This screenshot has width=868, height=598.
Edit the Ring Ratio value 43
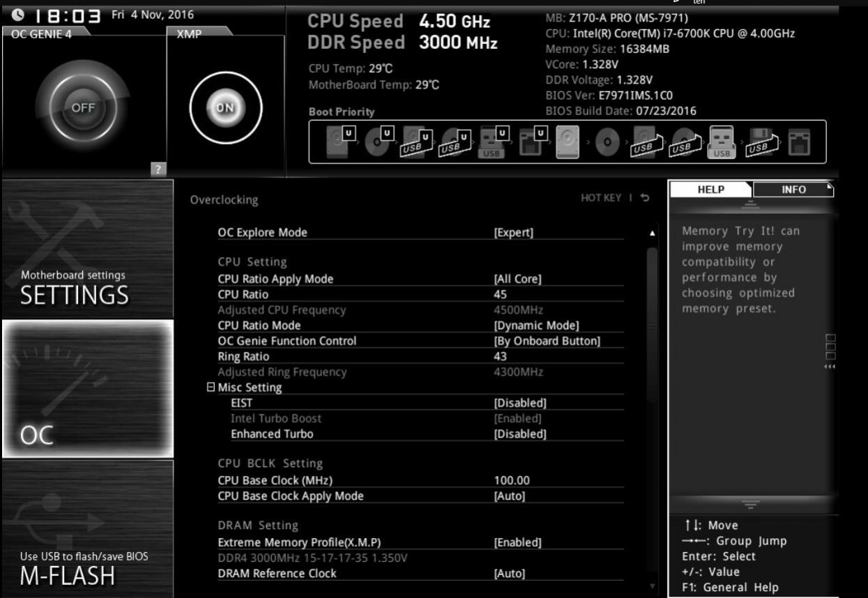coord(500,356)
